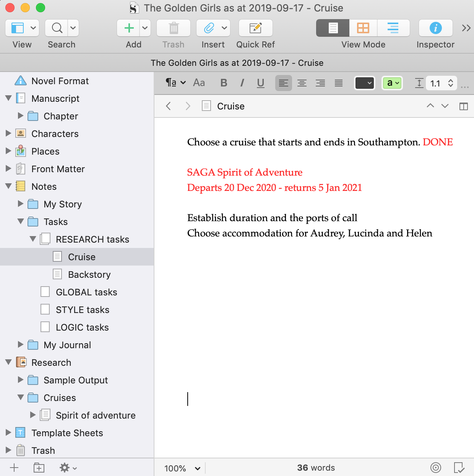
Task: Open the green highlight color swatch
Action: 392,83
